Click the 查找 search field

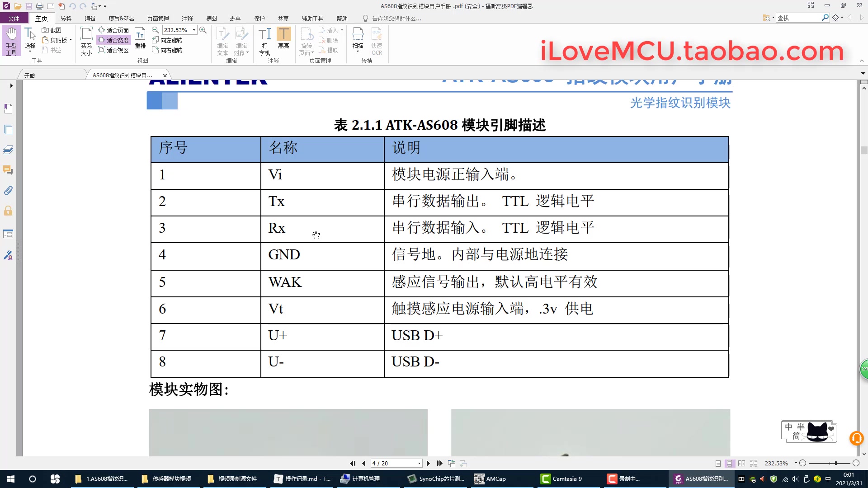(799, 18)
